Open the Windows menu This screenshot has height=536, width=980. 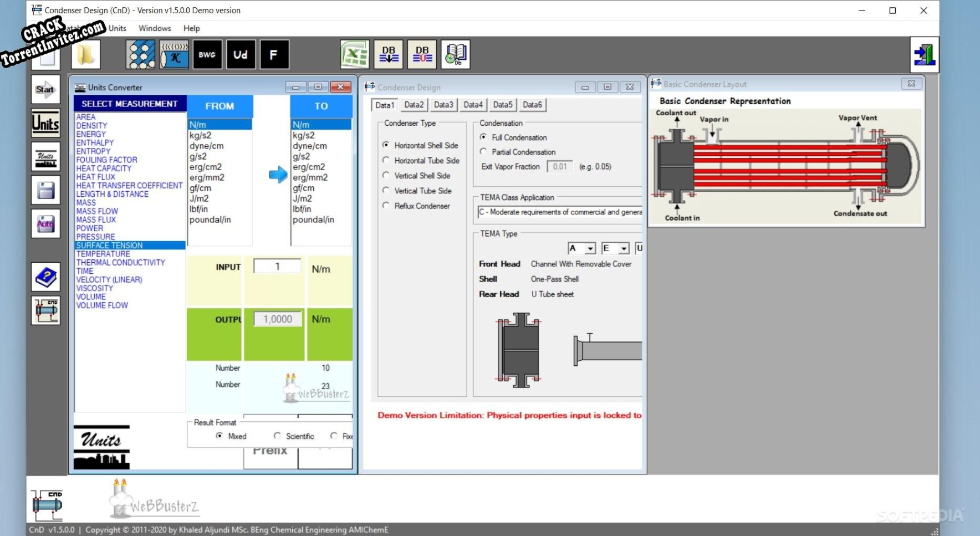coord(155,28)
